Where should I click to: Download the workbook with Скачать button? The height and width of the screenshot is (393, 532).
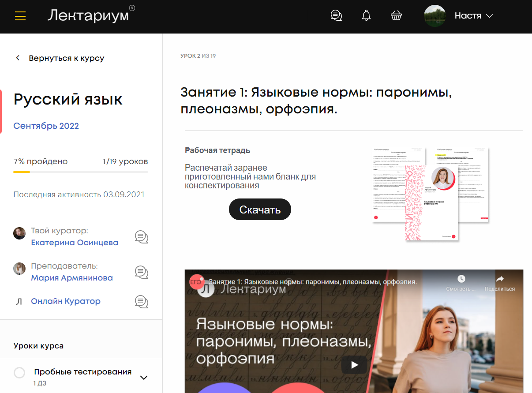tap(260, 210)
